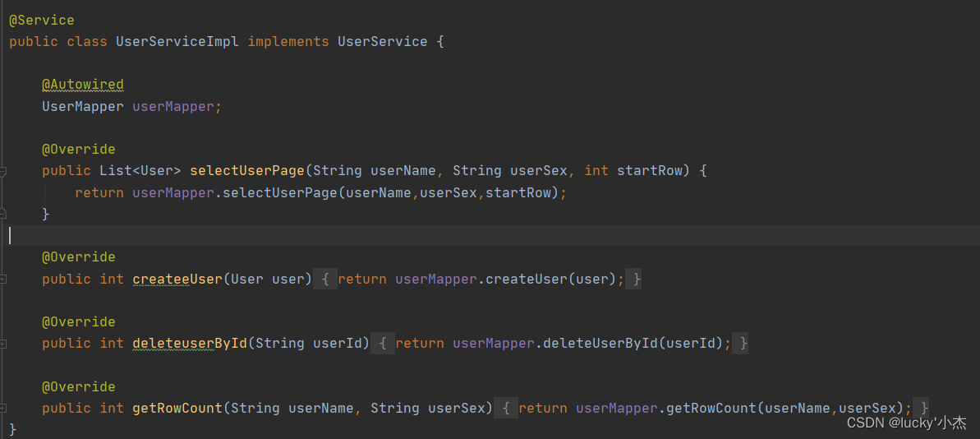
Task: Unfold opening brace placeholder after deleteuserById(String userId)
Action: pyautogui.click(x=383, y=344)
